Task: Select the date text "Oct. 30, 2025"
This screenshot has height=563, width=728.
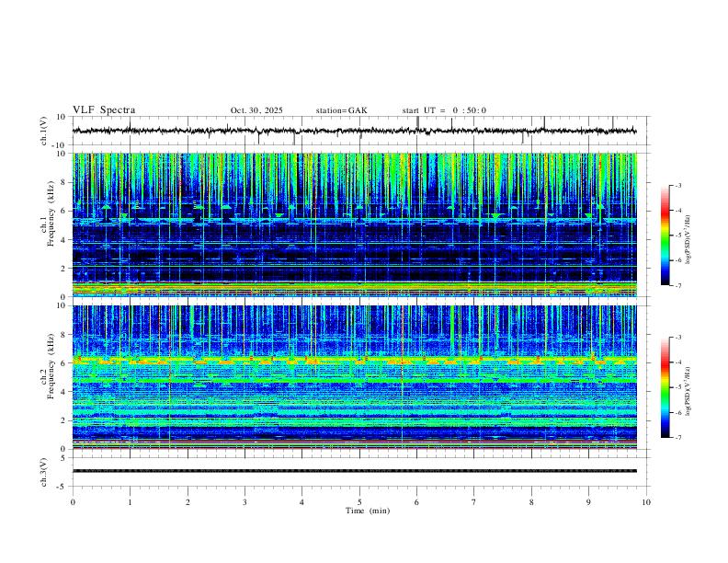Action: point(256,110)
